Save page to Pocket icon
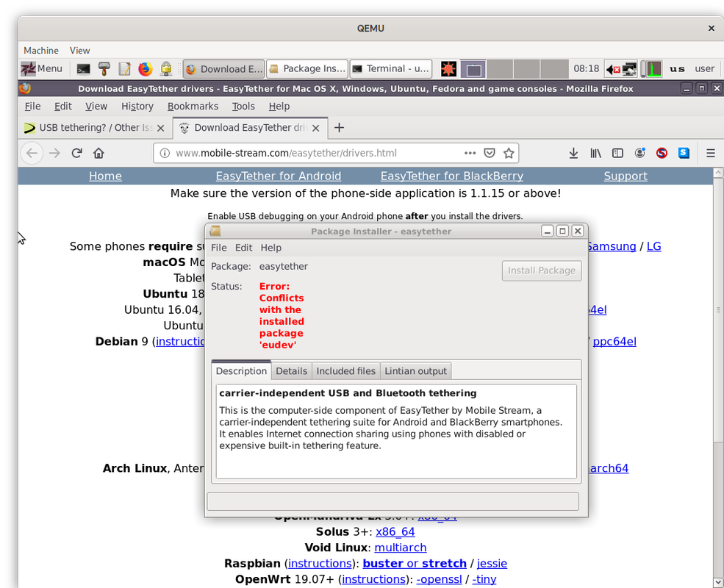724x588 pixels. (490, 153)
